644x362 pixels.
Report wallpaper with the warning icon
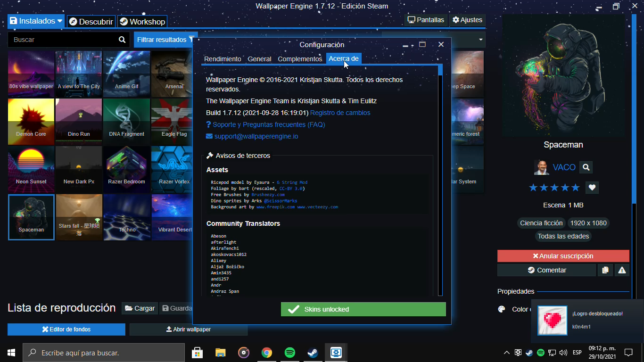coord(622,270)
